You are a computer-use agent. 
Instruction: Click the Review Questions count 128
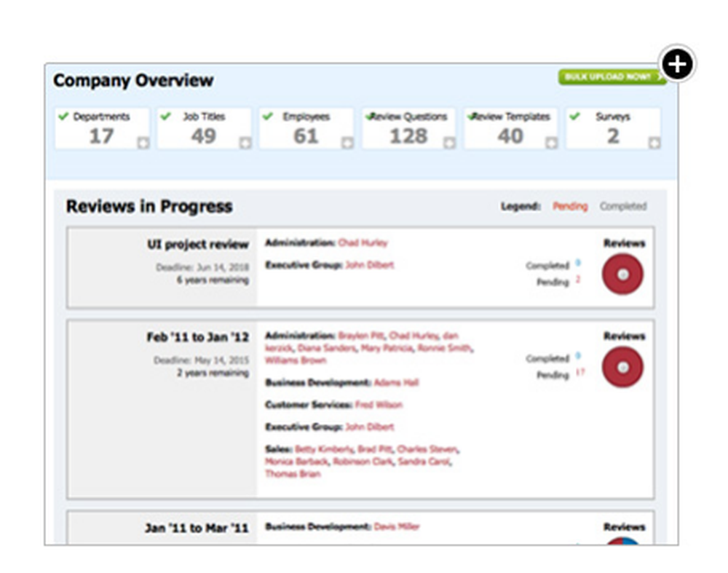(x=408, y=136)
